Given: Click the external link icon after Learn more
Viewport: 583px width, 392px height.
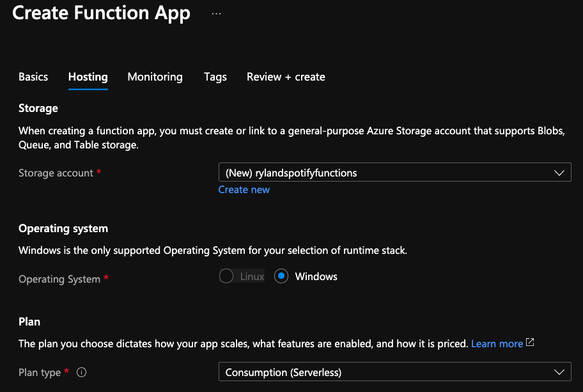Looking at the screenshot, I should click(x=530, y=343).
